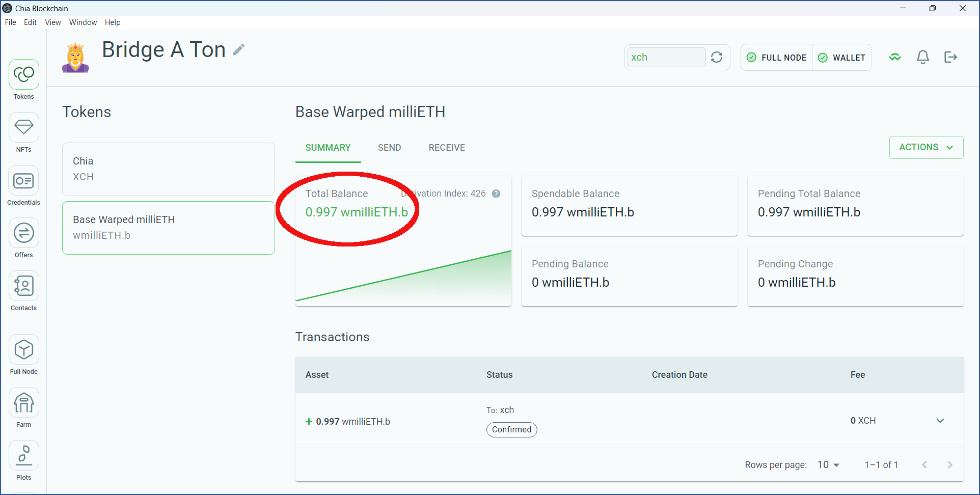Image resolution: width=980 pixels, height=495 pixels.
Task: Click the log out icon
Action: click(x=950, y=57)
